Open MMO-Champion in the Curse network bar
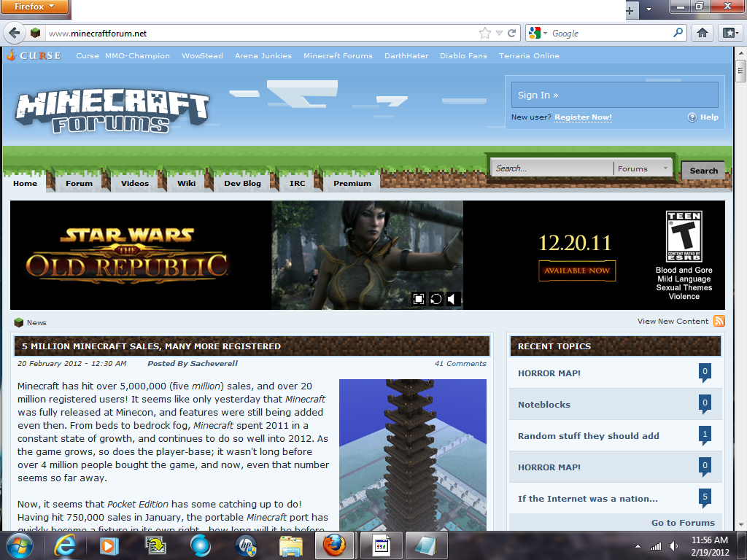This screenshot has height=560, width=747. pos(137,55)
